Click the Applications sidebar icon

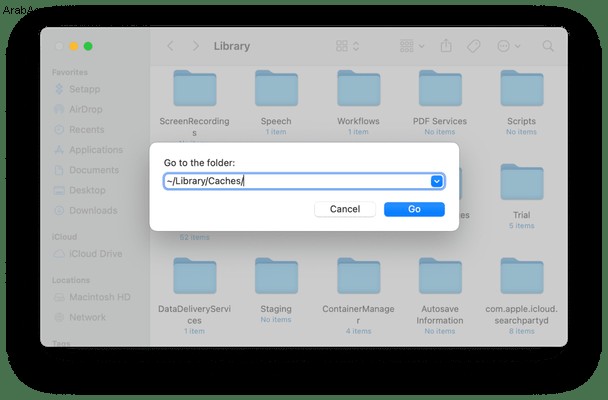59,150
